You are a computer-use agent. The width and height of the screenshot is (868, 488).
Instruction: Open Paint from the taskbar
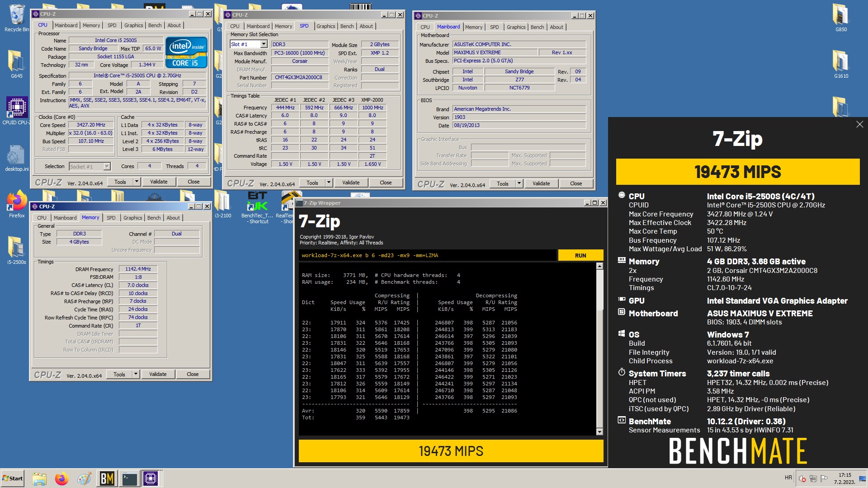click(x=84, y=479)
